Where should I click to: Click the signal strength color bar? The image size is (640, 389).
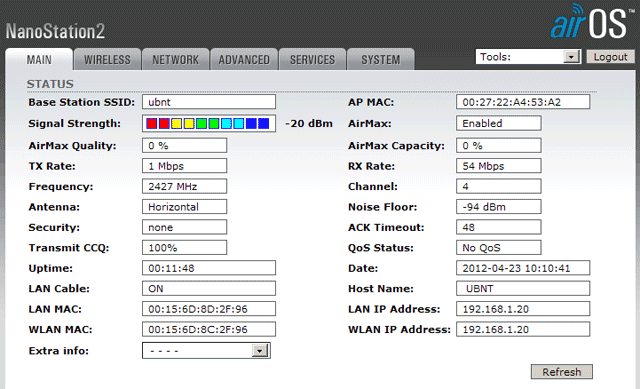click(x=209, y=123)
